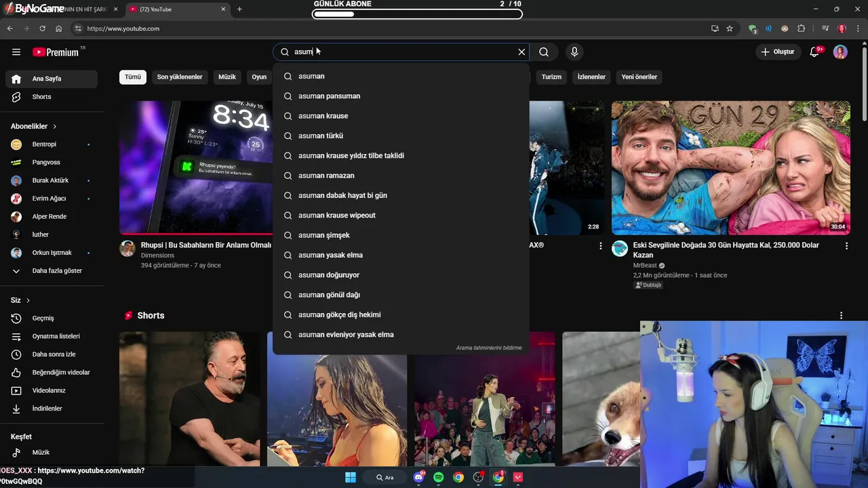Viewport: 868px width, 488px height.
Task: Open Spotify from the taskbar
Action: click(x=439, y=477)
